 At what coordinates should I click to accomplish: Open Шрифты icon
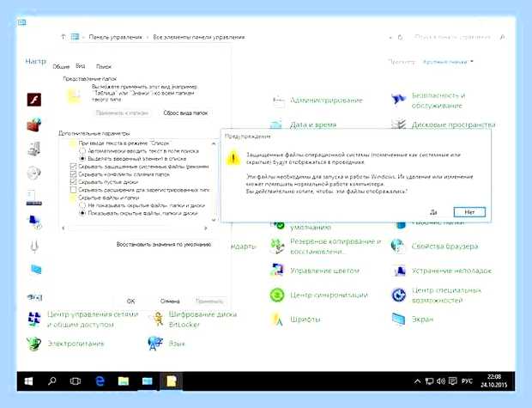pos(277,319)
